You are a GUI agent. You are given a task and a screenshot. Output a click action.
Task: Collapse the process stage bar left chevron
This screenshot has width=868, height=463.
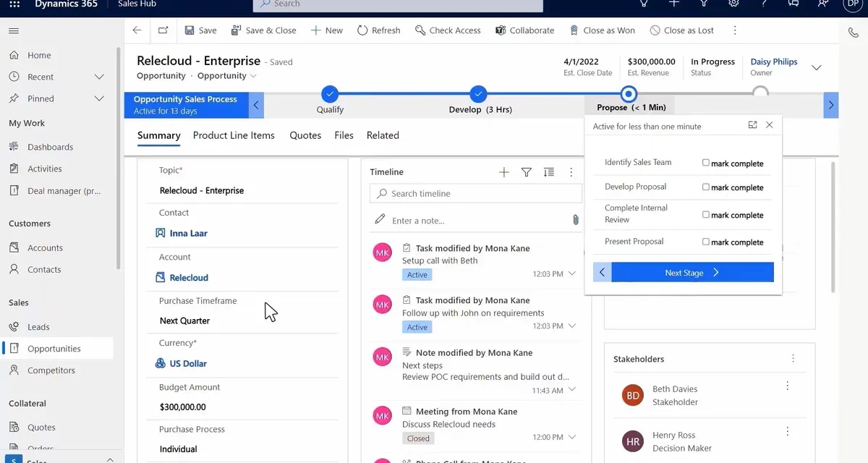click(256, 105)
